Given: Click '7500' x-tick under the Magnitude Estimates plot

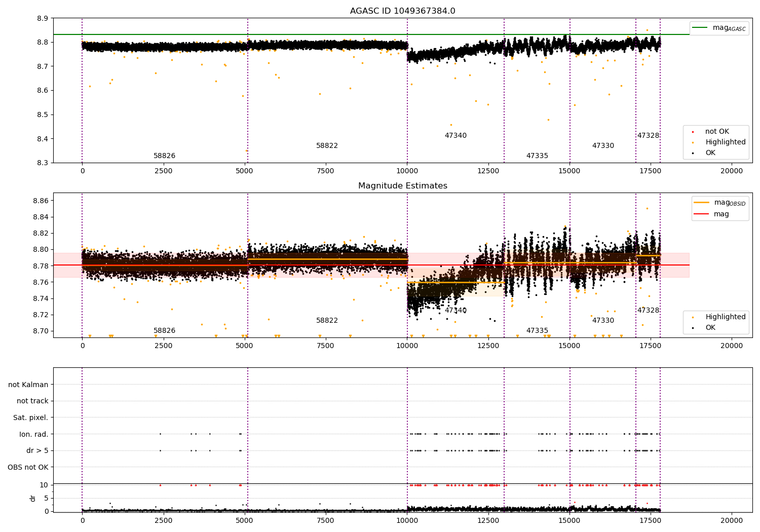Looking at the screenshot, I should coord(326,346).
